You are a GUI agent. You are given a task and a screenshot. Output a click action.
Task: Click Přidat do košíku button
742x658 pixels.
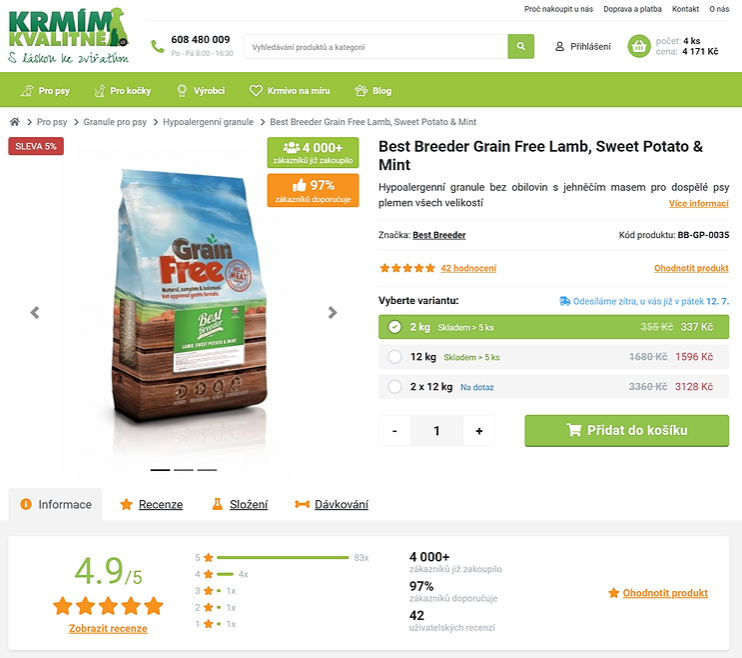click(x=627, y=430)
